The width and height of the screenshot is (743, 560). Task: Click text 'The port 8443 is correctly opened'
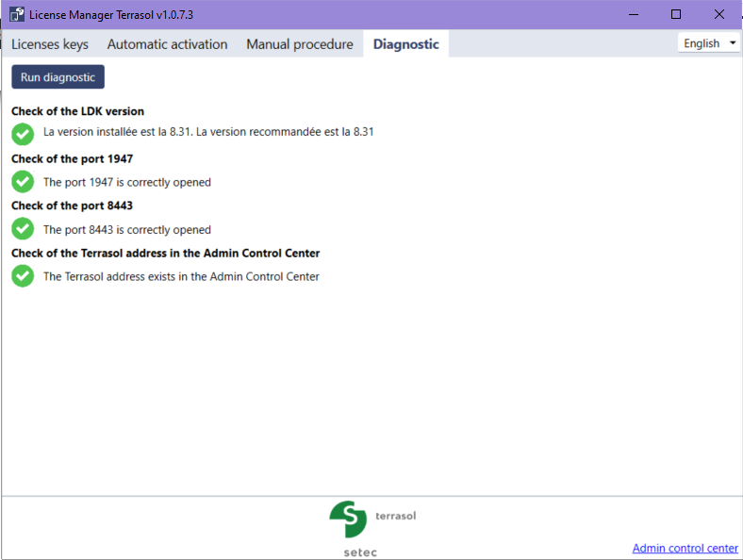pos(127,230)
